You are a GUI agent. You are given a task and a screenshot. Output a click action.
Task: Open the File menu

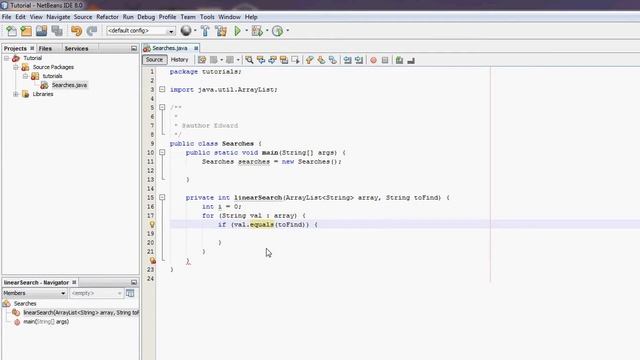click(7, 17)
